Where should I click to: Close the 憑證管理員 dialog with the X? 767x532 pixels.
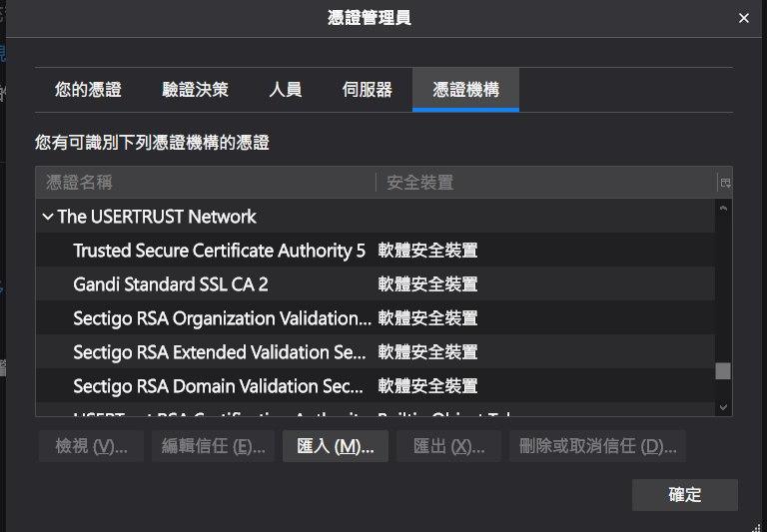click(743, 18)
